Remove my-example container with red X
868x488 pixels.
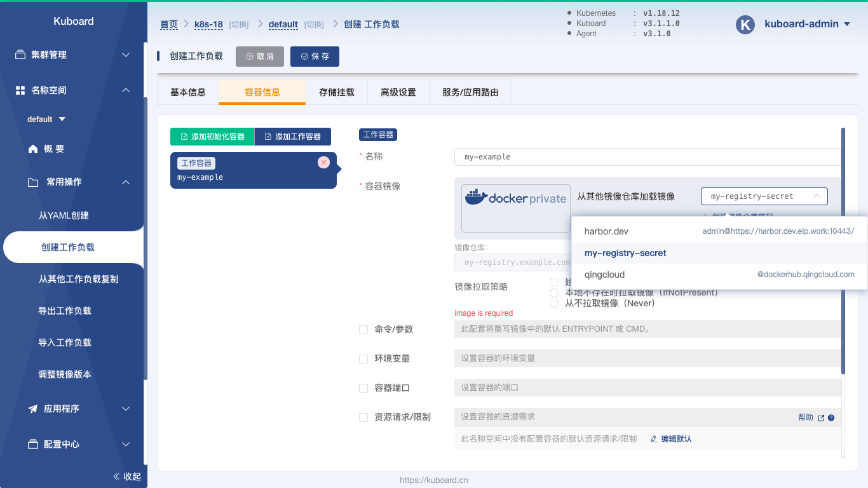[323, 162]
